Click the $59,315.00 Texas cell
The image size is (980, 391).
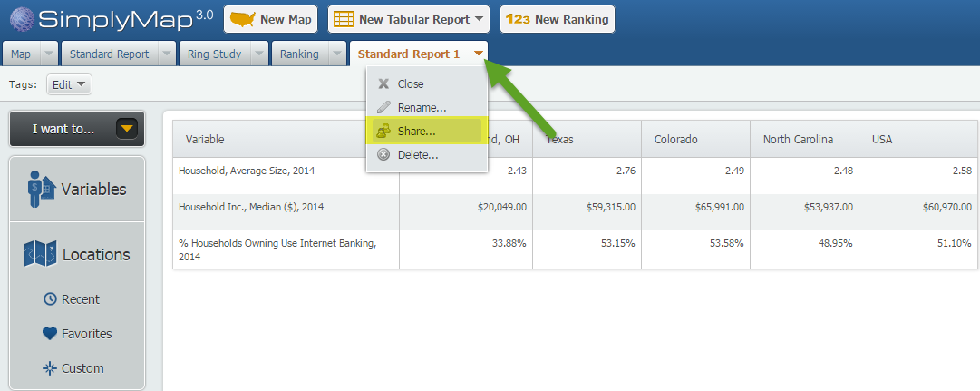click(x=587, y=212)
